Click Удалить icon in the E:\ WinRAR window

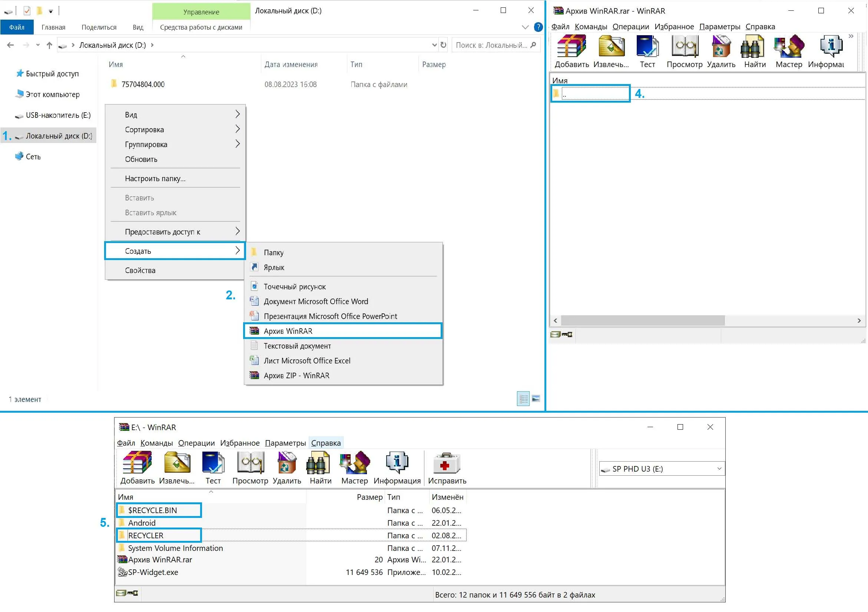click(287, 462)
